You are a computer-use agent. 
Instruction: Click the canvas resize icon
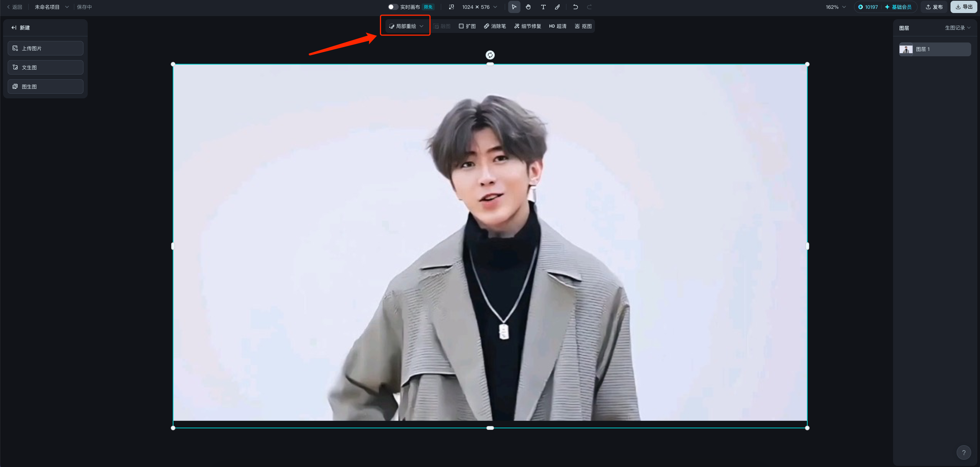(452, 7)
